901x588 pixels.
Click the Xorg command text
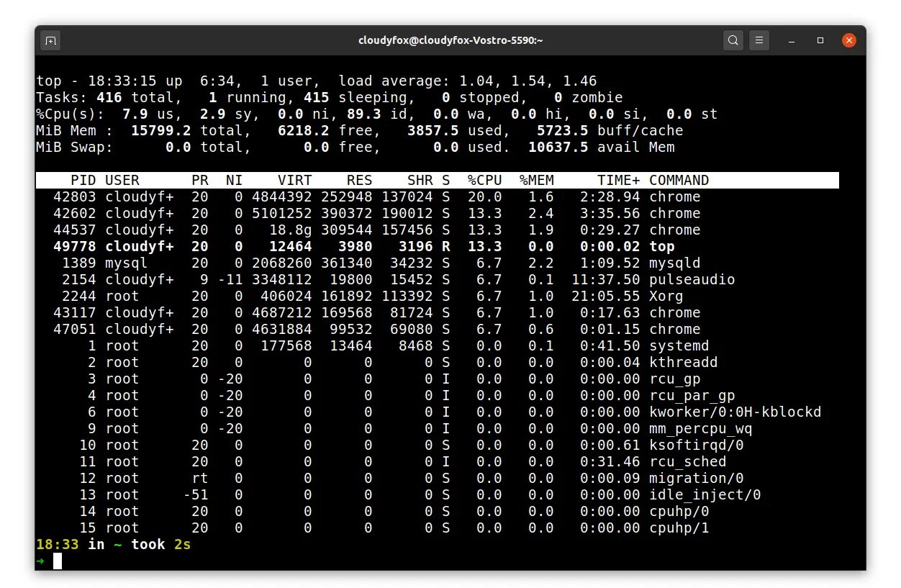(x=666, y=296)
